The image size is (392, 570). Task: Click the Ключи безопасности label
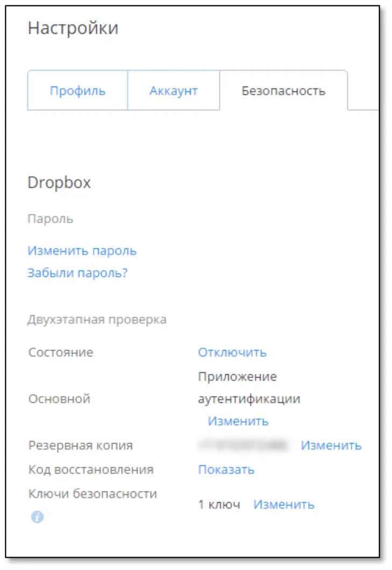pyautogui.click(x=92, y=494)
